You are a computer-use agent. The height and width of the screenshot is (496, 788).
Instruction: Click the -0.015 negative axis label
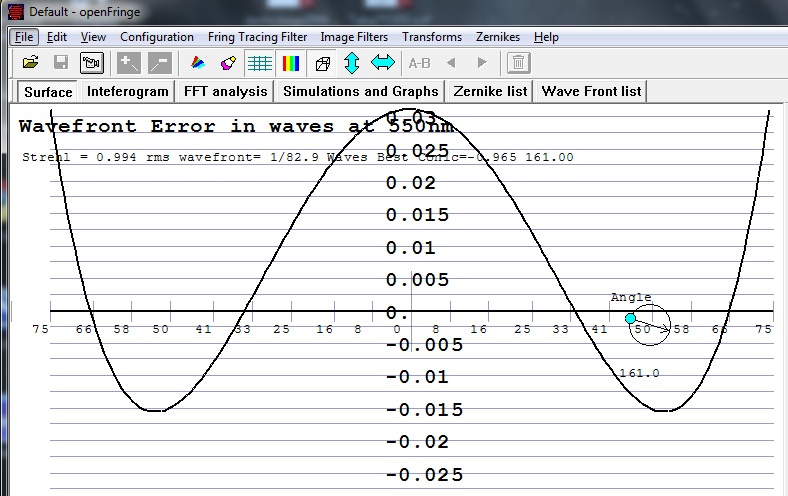[x=424, y=410]
